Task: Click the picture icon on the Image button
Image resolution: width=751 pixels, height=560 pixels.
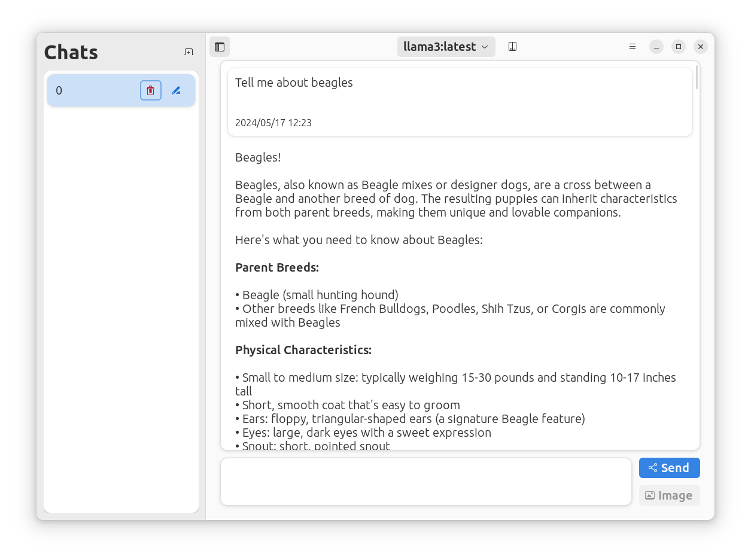Action: (650, 495)
